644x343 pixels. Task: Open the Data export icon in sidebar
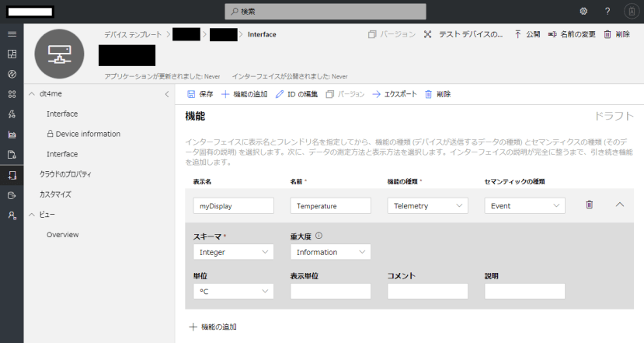pos(12,195)
